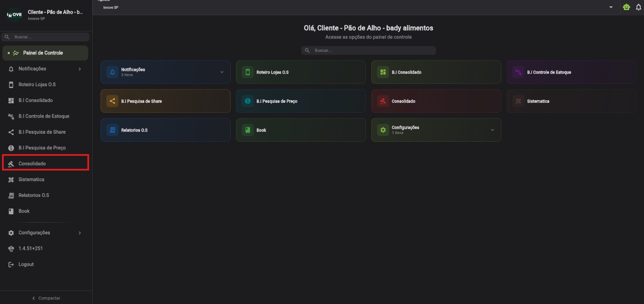
Task: Click sidebar label 'B.I Controle de Estoque'
Action: [44, 116]
